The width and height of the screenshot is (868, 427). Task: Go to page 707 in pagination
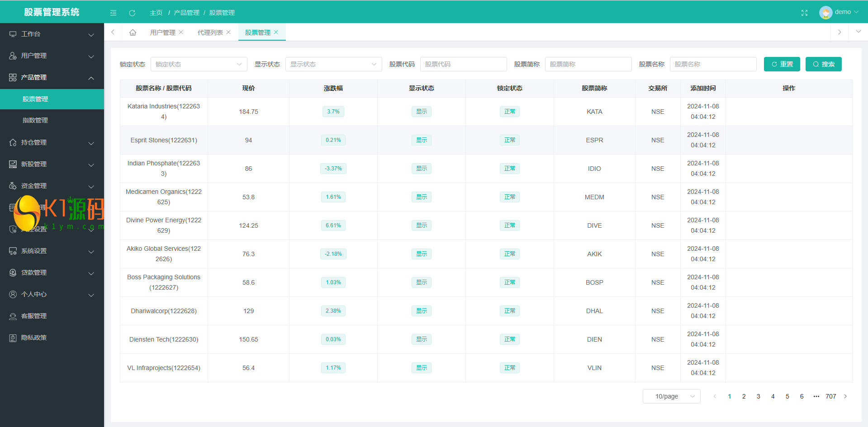[x=830, y=396]
